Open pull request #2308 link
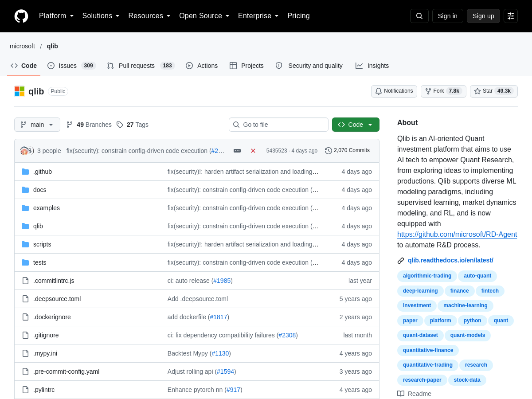 [x=287, y=335]
